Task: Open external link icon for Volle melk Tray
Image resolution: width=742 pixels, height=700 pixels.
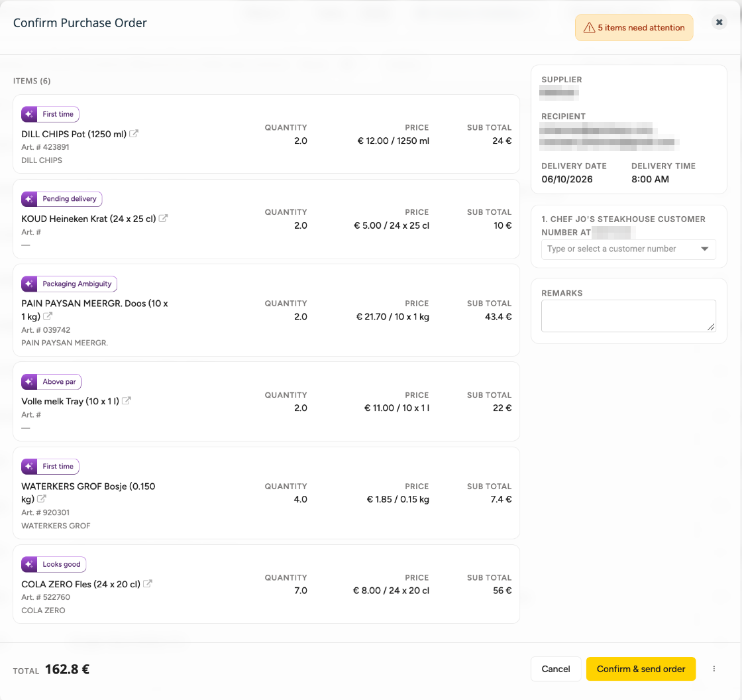Action: (x=127, y=400)
